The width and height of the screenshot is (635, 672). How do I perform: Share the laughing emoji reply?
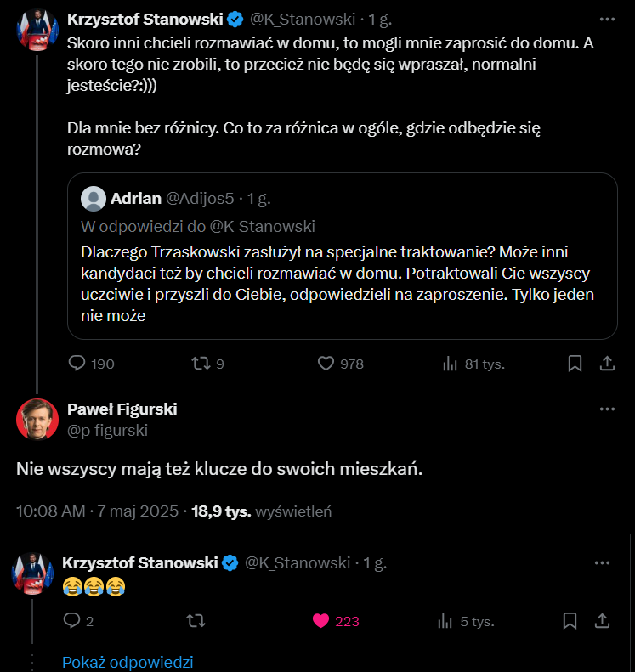(x=602, y=621)
